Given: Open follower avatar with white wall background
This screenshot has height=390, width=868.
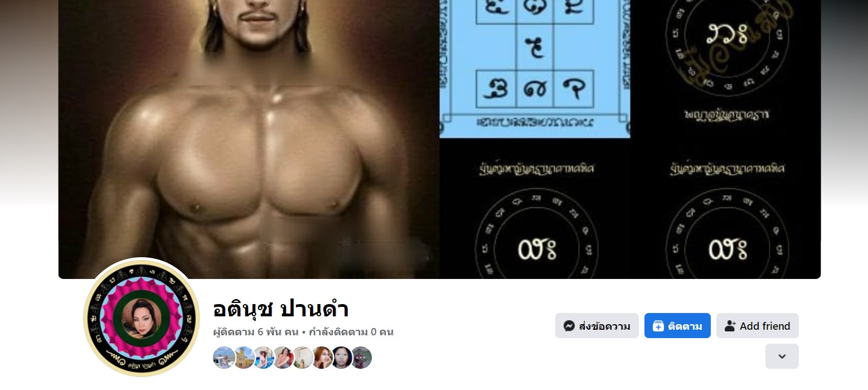Looking at the screenshot, I should (302, 358).
